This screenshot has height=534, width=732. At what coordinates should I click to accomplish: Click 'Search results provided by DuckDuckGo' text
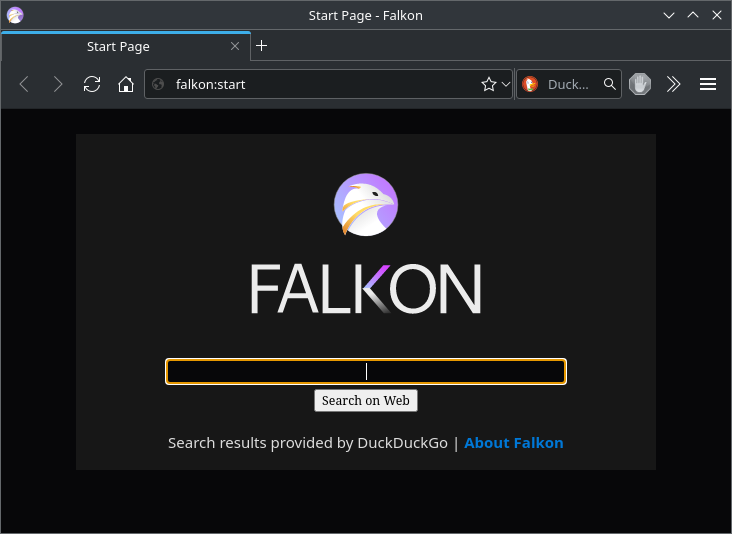point(308,443)
